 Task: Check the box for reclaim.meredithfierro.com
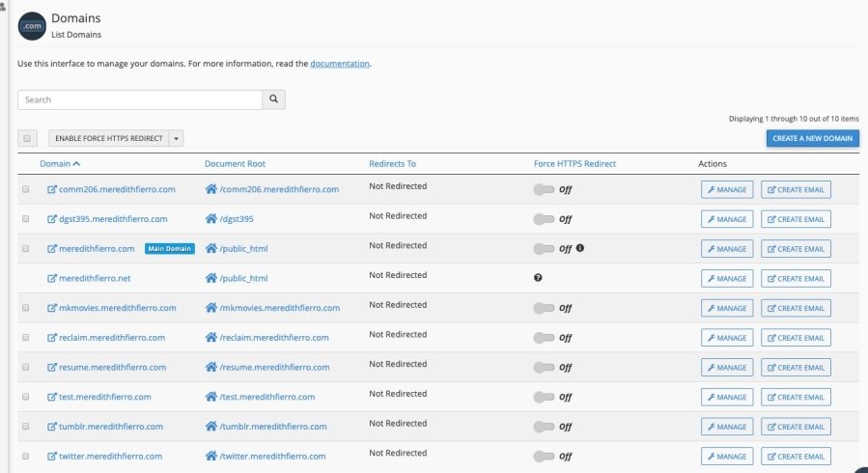coord(25,338)
